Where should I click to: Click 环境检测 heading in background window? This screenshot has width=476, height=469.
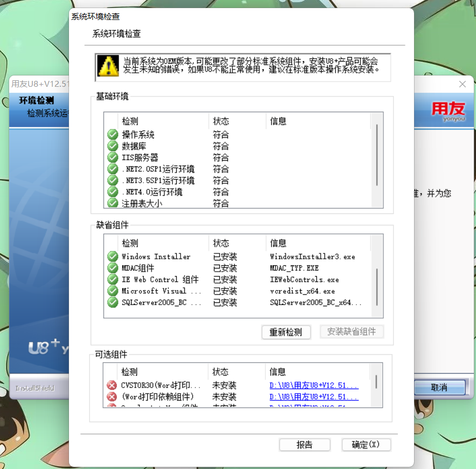pyautogui.click(x=37, y=100)
